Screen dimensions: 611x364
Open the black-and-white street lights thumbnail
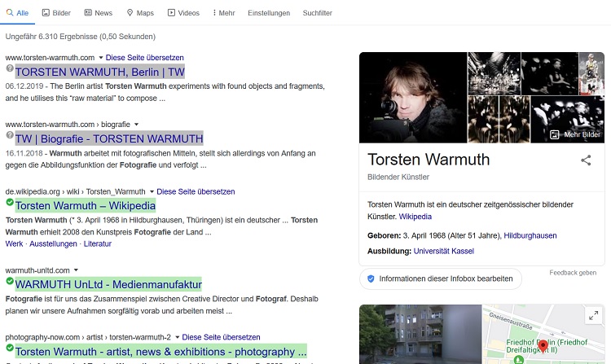(x=494, y=73)
